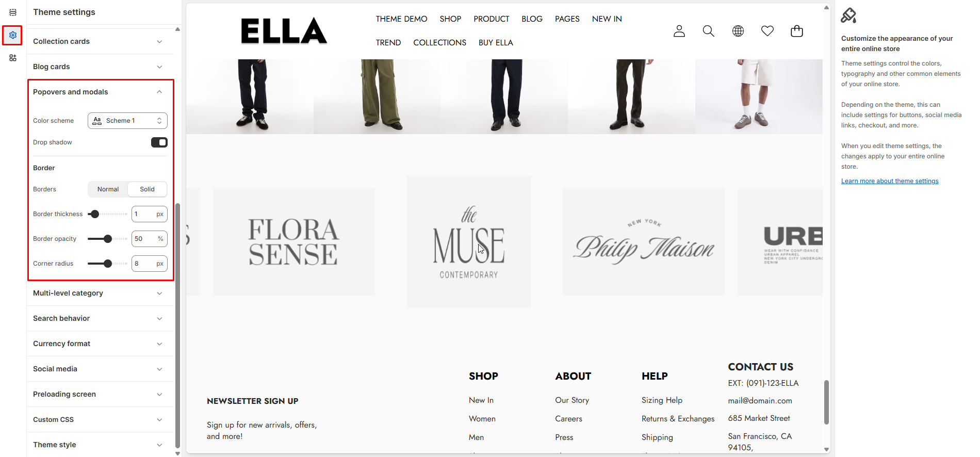Adjust the Border opacity slider handle
Image resolution: width=980 pixels, height=457 pixels.
(x=107, y=239)
